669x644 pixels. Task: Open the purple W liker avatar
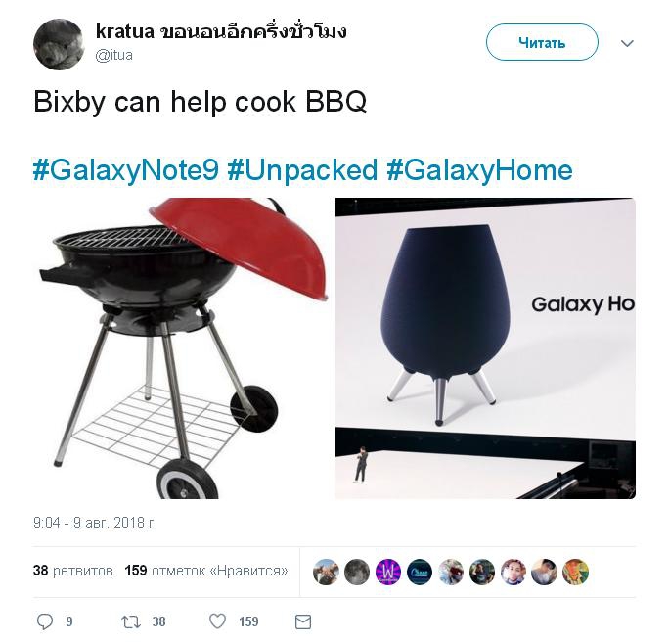pos(388,572)
